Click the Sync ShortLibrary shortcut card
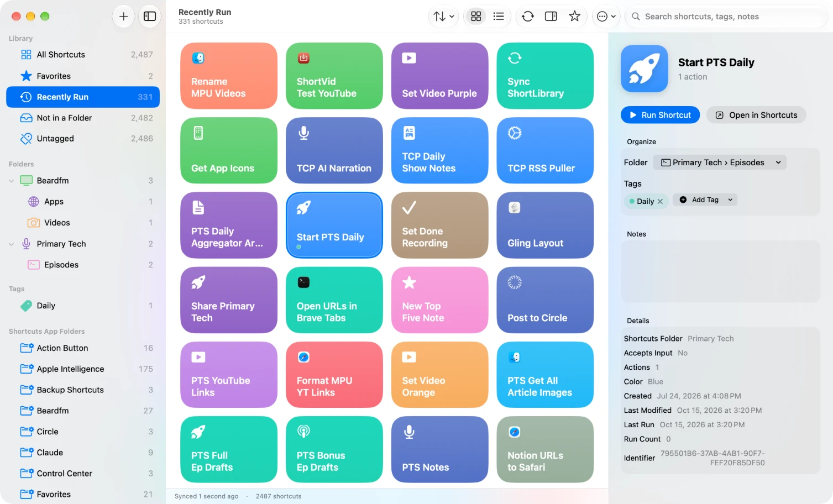This screenshot has height=504, width=833. pos(545,76)
